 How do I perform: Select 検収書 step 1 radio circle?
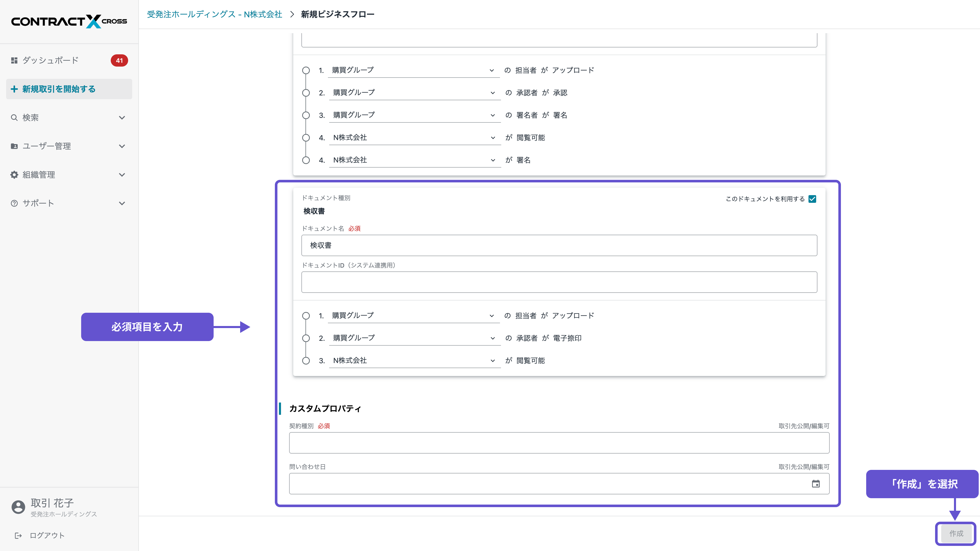[306, 316]
